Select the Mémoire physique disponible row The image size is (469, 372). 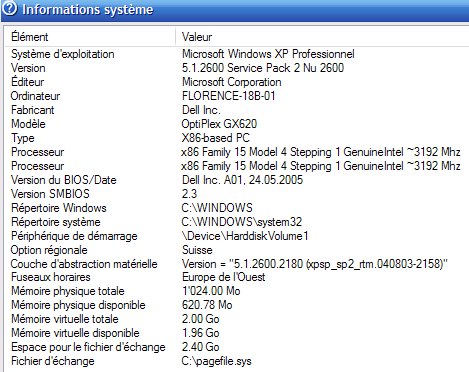point(237,305)
